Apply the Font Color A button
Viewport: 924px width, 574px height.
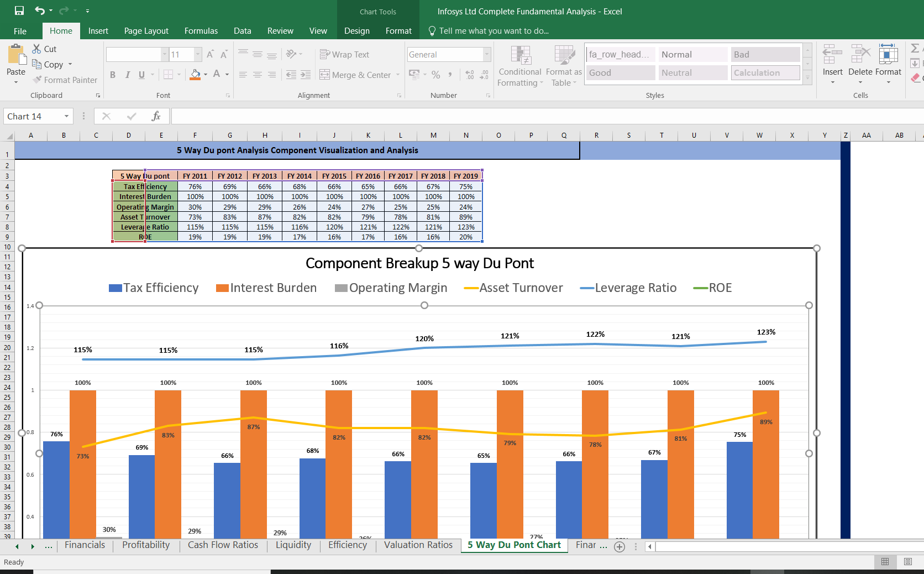217,75
